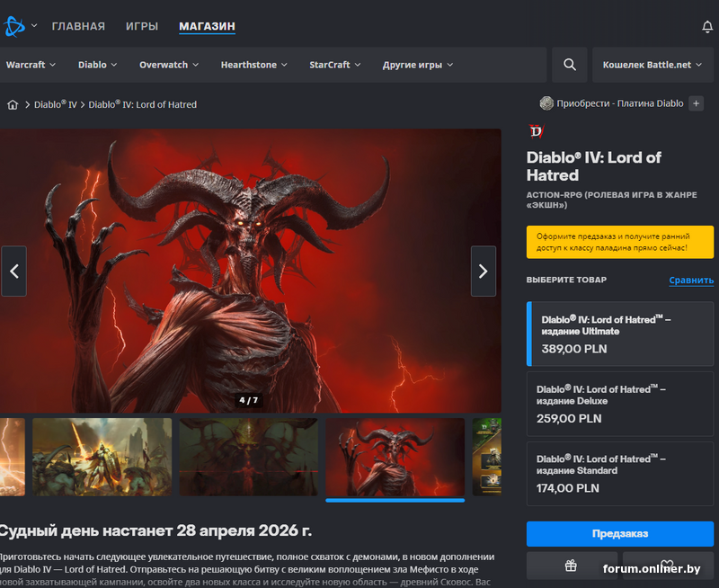Select the red Mephisto thumbnail

(395, 457)
